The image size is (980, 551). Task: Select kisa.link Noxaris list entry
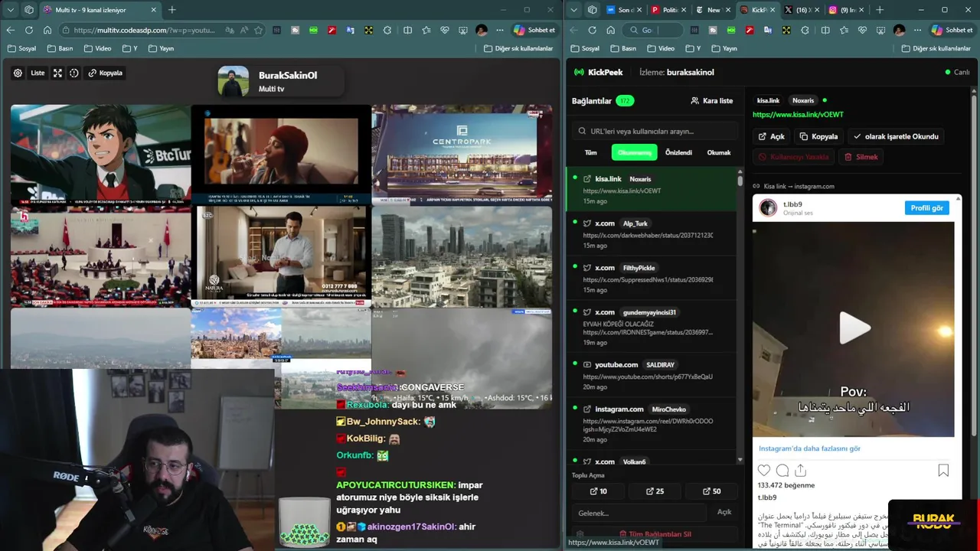(652, 189)
